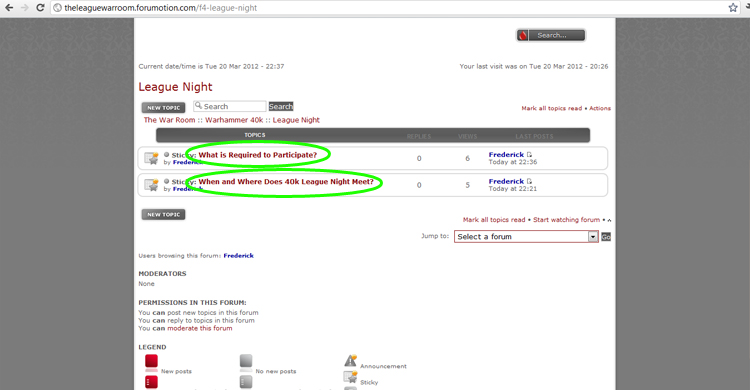750x390 pixels.
Task: Click sticky topic icon for Required to Participate
Action: click(152, 158)
